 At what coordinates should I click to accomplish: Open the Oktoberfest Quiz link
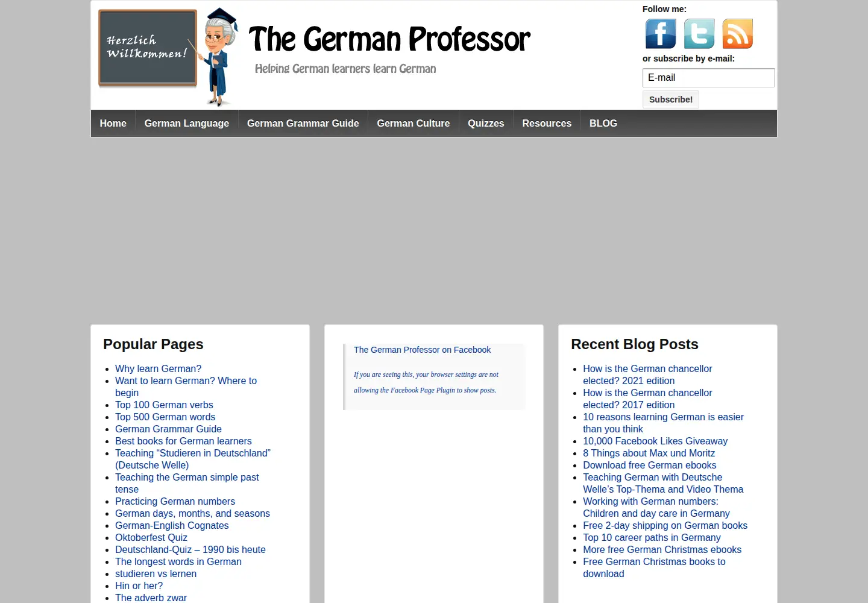(x=151, y=537)
